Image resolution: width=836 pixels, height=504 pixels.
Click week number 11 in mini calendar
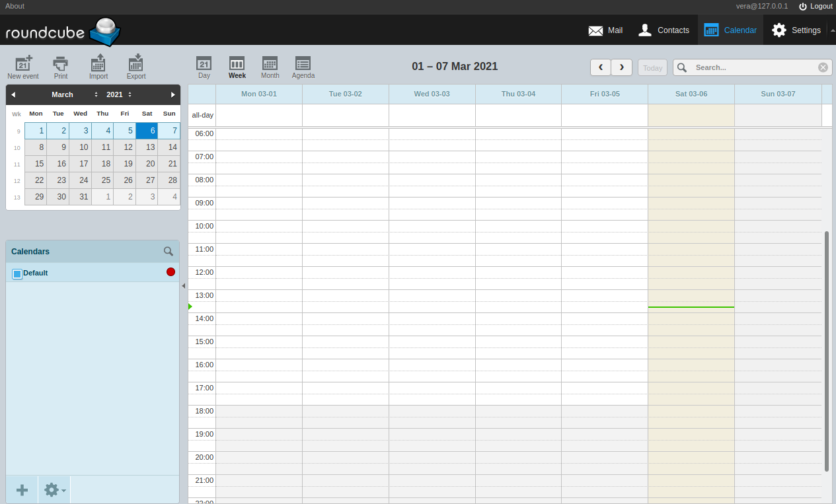pos(17,164)
